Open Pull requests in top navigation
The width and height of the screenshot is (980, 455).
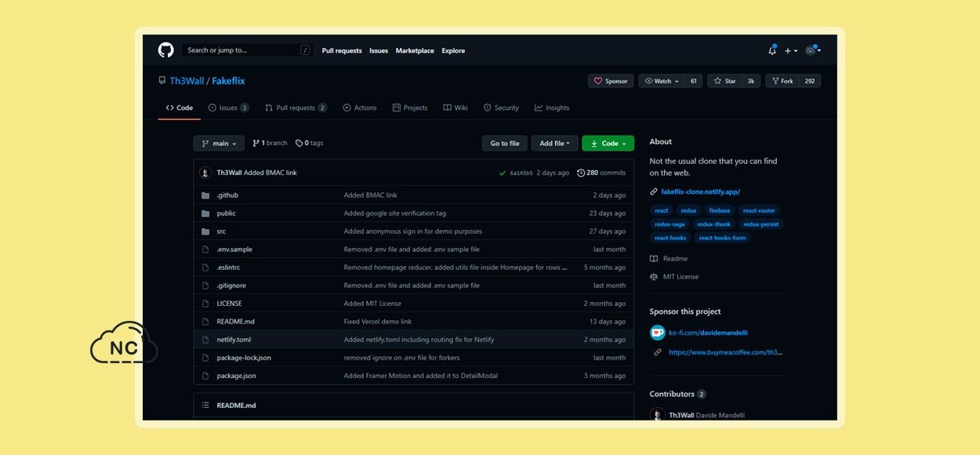click(342, 51)
